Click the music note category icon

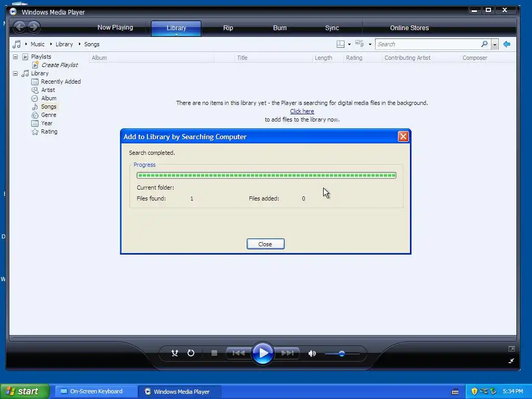[x=16, y=44]
